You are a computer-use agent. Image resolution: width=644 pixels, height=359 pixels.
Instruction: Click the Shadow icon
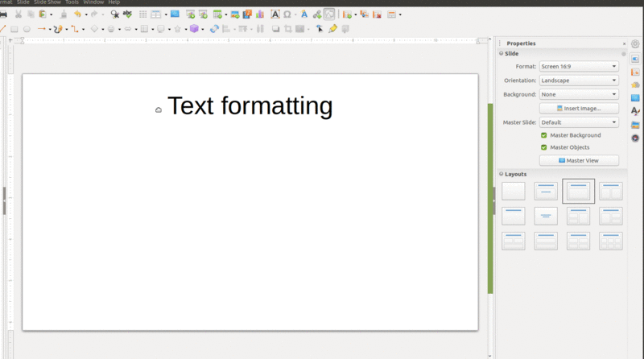pos(275,29)
